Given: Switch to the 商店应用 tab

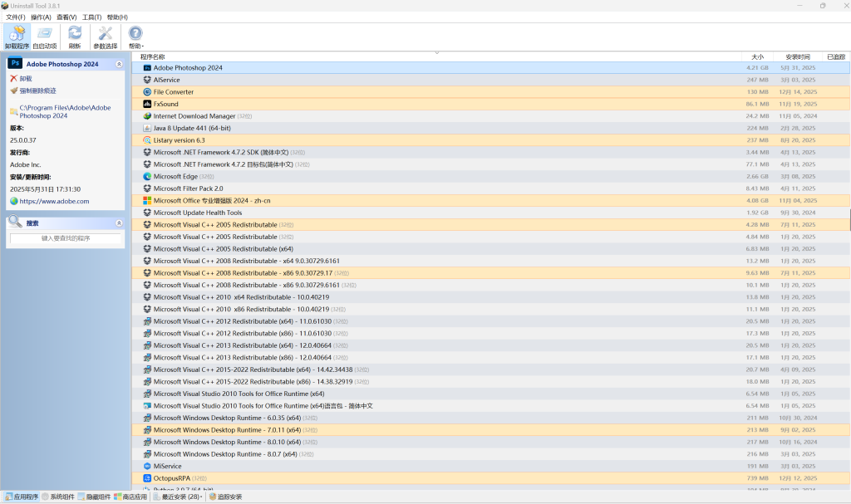Looking at the screenshot, I should point(130,497).
